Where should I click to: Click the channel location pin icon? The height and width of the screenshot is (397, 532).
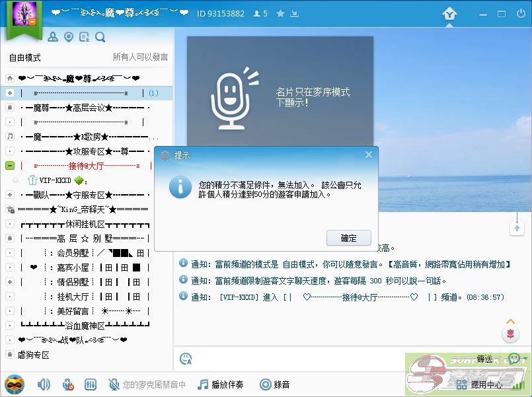(x=69, y=37)
